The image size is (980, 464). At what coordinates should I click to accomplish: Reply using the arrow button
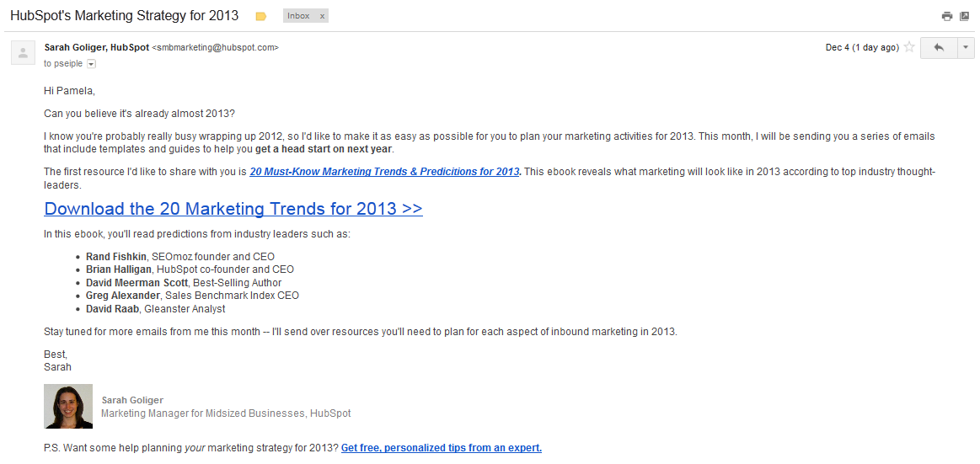[x=938, y=47]
